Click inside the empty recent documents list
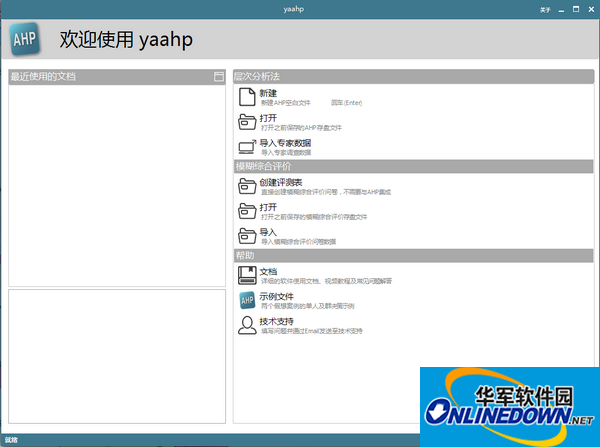Screen dimensions: 600x447 [x=117, y=185]
